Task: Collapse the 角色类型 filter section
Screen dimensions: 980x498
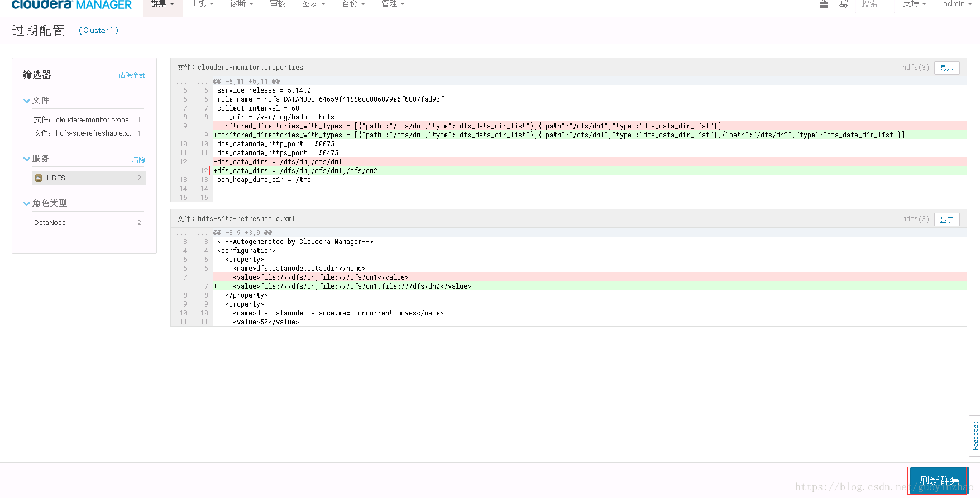Action: tap(45, 203)
